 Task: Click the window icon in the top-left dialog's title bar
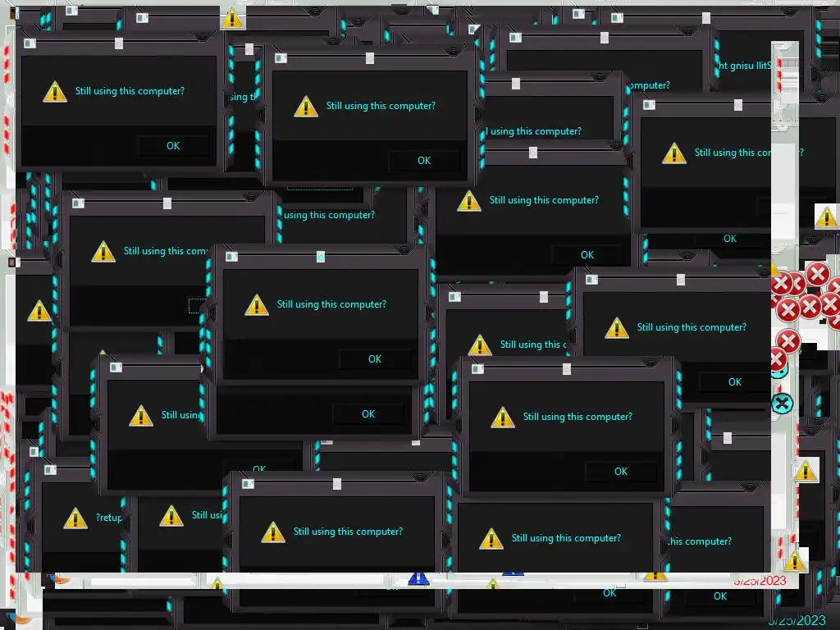pos(30,43)
